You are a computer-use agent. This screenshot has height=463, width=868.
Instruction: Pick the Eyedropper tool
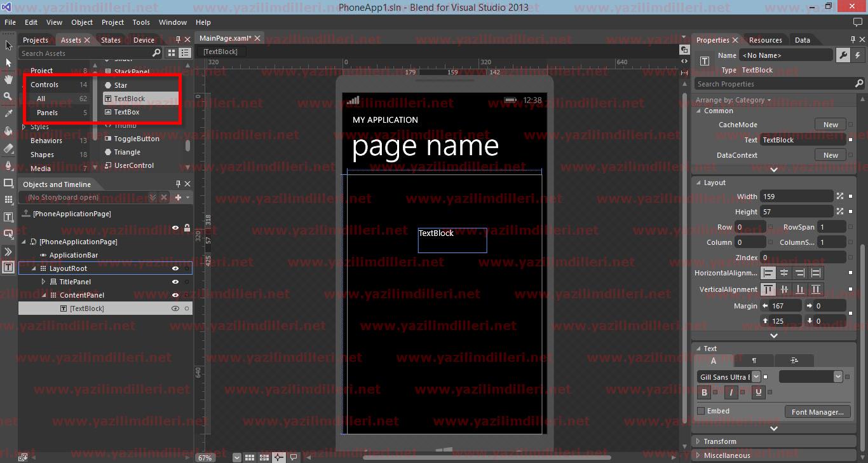[8, 114]
